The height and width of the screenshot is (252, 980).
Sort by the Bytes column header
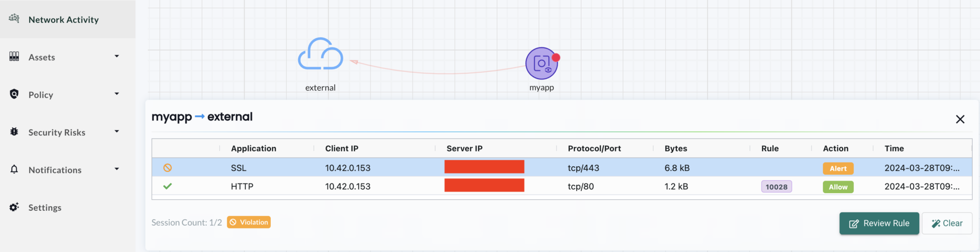tap(676, 149)
